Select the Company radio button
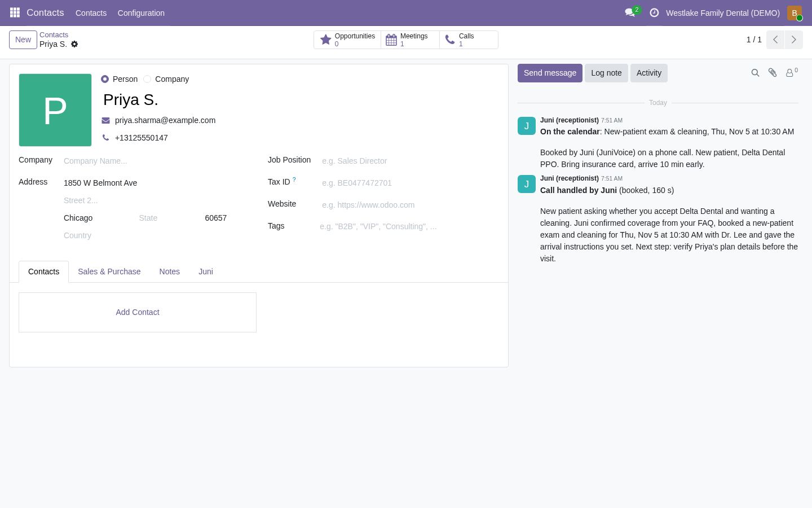This screenshot has height=508, width=812. (x=147, y=79)
